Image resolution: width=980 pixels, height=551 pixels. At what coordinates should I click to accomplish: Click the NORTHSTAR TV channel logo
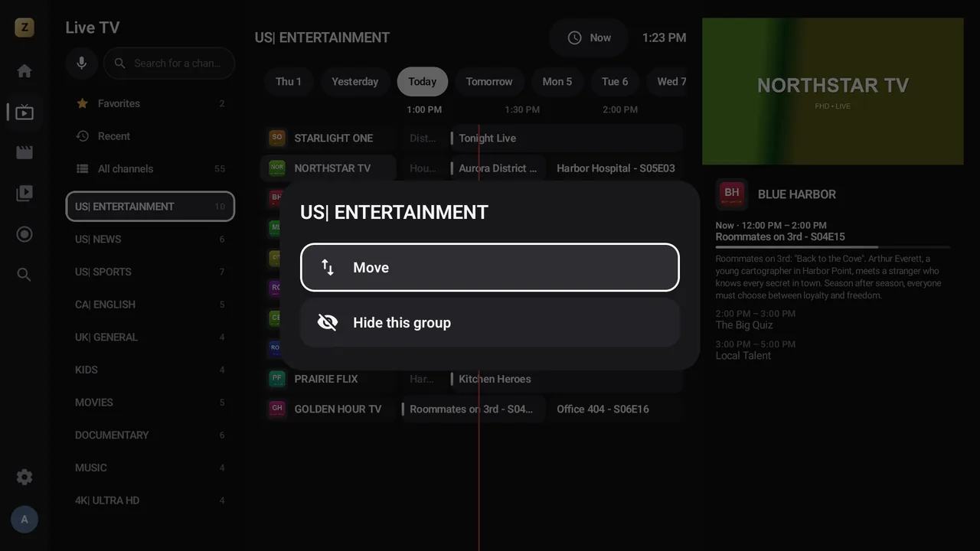click(x=277, y=168)
